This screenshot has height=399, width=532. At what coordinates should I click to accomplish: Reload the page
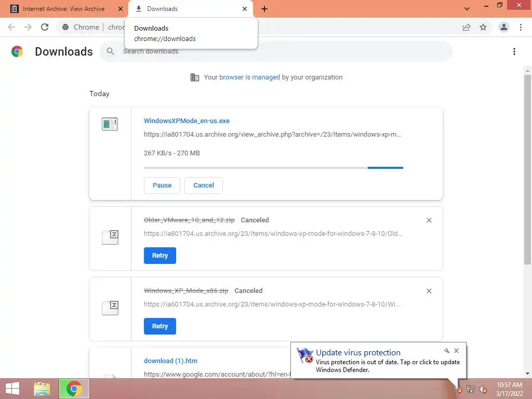[x=45, y=27]
